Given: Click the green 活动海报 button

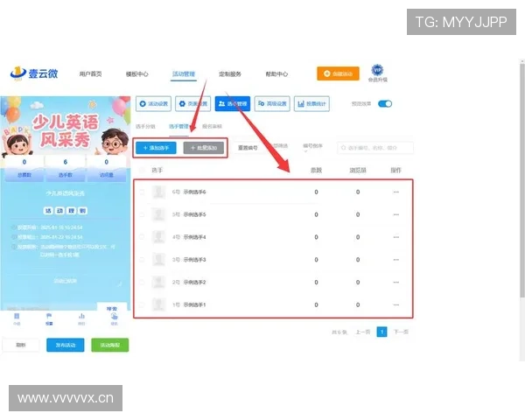Looking at the screenshot, I should [110, 345].
